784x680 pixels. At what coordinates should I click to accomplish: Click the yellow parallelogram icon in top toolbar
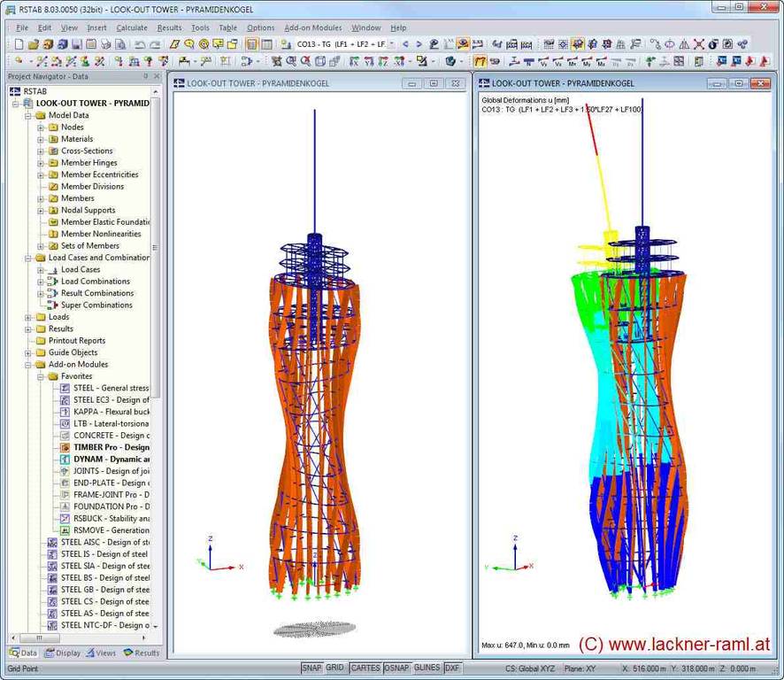click(x=174, y=44)
